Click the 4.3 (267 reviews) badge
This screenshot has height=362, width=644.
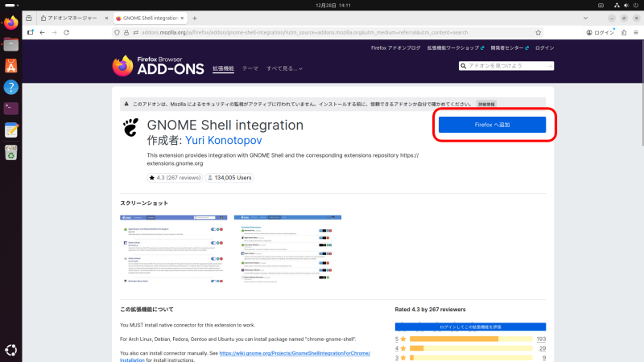coord(175,178)
